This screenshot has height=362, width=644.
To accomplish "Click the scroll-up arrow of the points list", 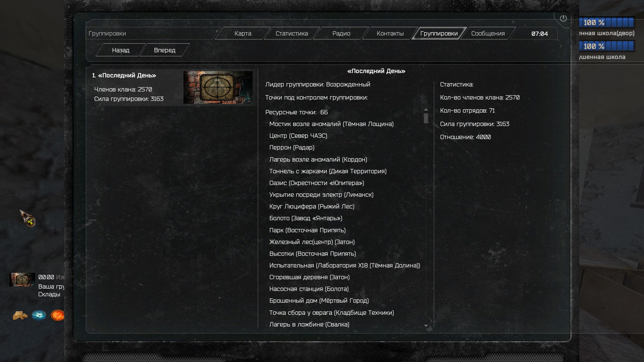I will pos(426,110).
